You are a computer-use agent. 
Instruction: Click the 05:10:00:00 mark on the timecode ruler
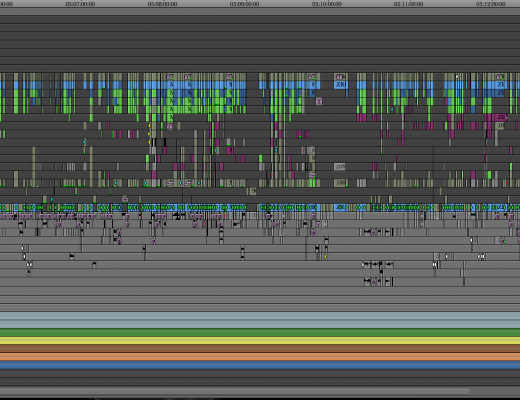[x=327, y=4]
